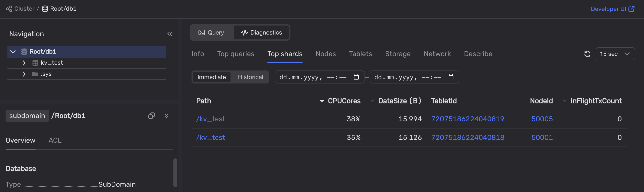Expand the .sys folder node
Viewport: 644px width, 192px height.
[x=24, y=74]
